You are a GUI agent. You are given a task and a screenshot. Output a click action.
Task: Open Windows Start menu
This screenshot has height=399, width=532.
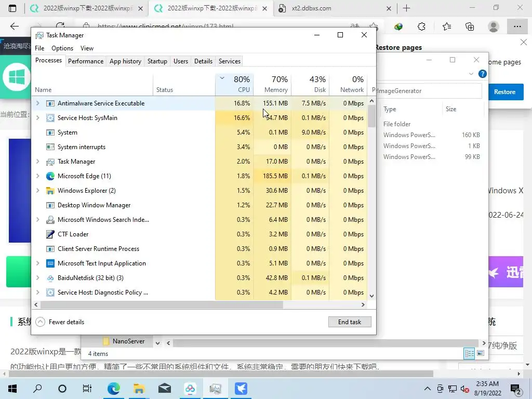12,389
